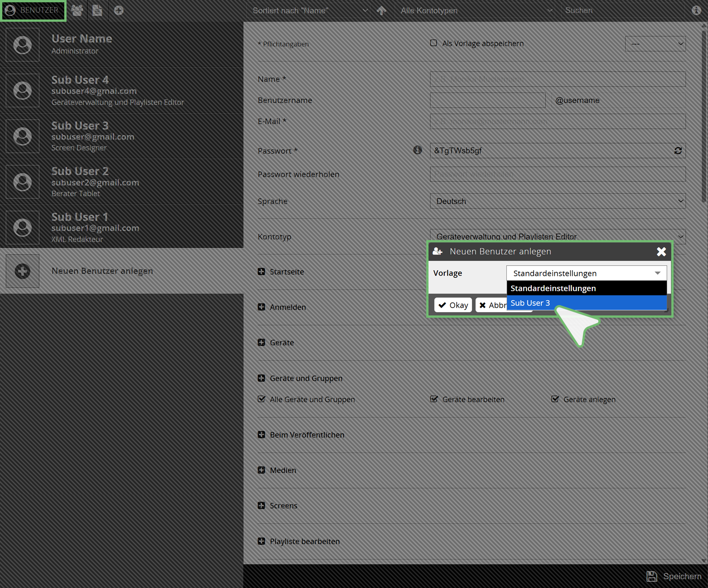Enable 'Als Vorlage abspeichern' checkbox
Image resolution: width=708 pixels, height=588 pixels.
[434, 43]
